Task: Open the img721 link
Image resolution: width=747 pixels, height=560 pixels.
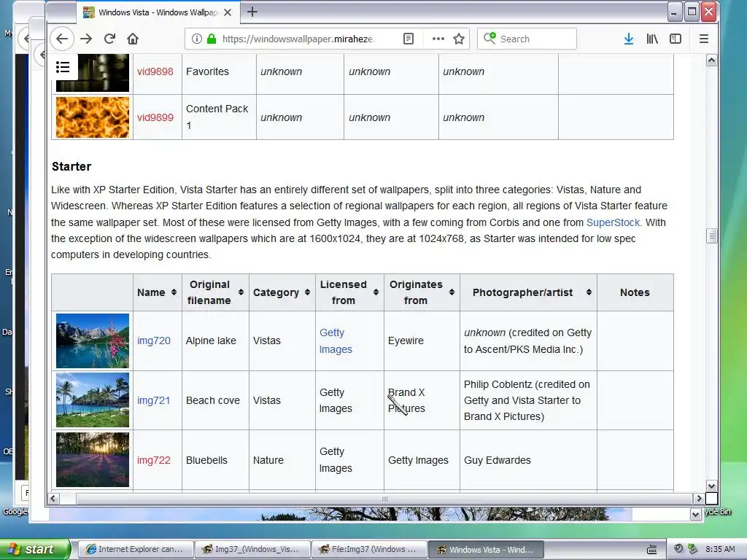Action: [153, 400]
